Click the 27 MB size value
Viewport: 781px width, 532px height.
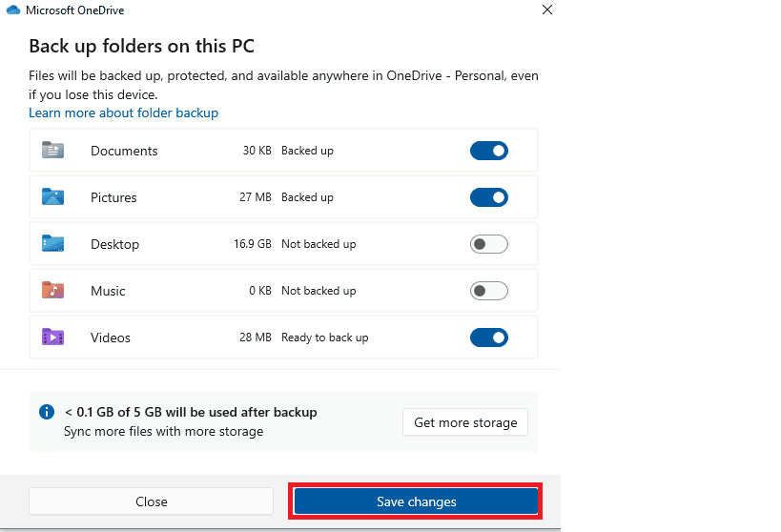coord(256,197)
